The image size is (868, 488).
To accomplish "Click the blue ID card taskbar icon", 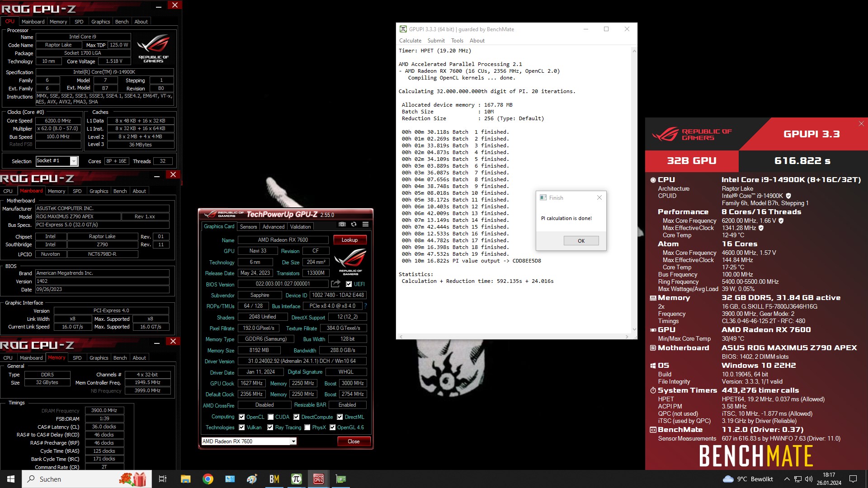I will (x=230, y=479).
